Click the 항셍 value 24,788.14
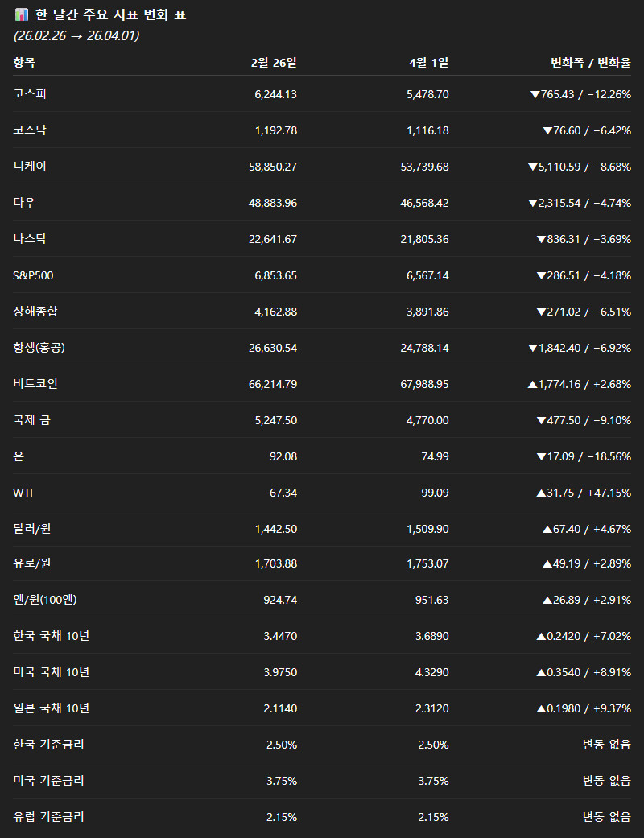Viewport: 644px width, 838px height. 424,348
